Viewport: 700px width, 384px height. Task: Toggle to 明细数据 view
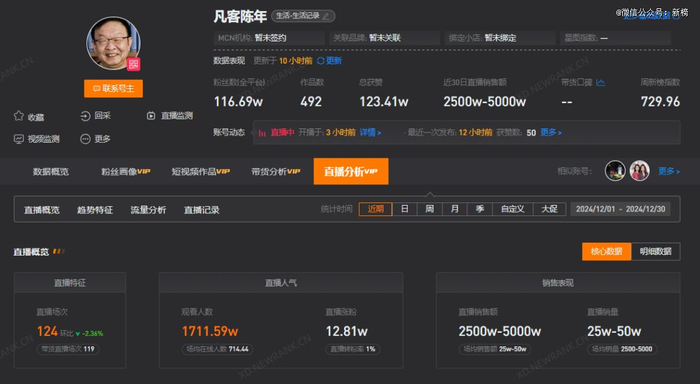pyautogui.click(x=655, y=251)
